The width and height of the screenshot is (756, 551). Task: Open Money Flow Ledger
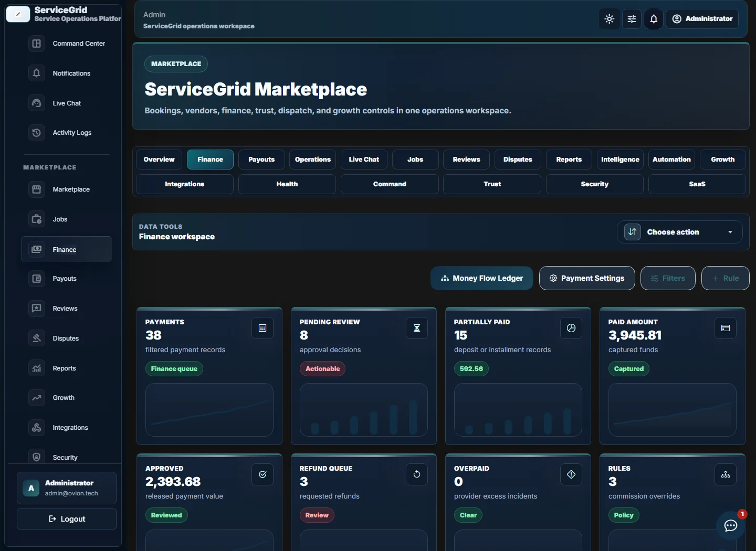(x=482, y=278)
